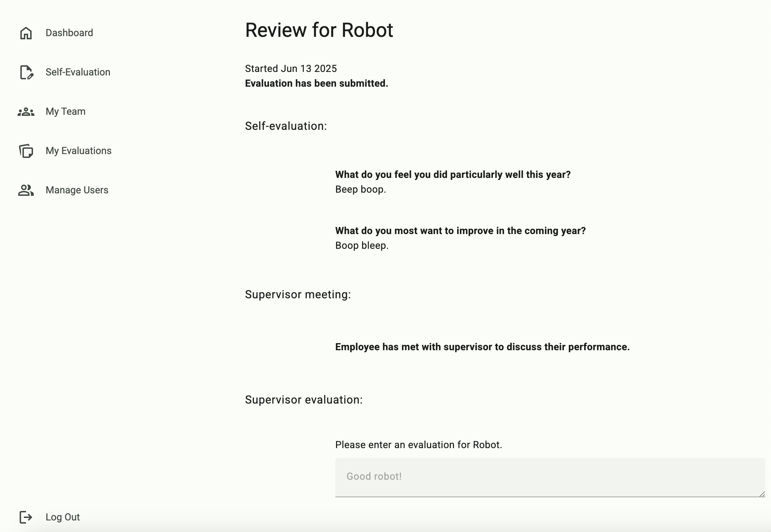771x532 pixels.
Task: Log out of the application
Action: [x=62, y=517]
